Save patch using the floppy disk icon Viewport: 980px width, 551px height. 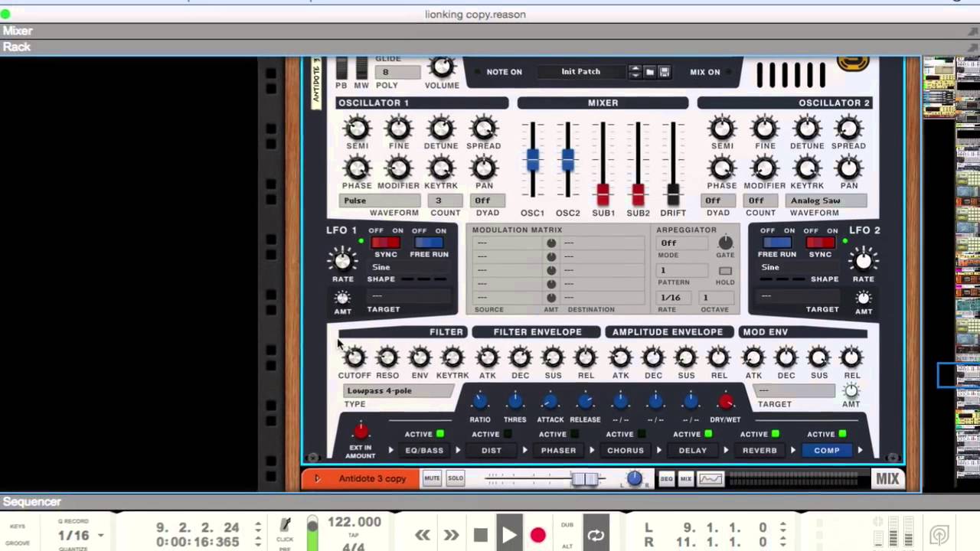tap(664, 72)
